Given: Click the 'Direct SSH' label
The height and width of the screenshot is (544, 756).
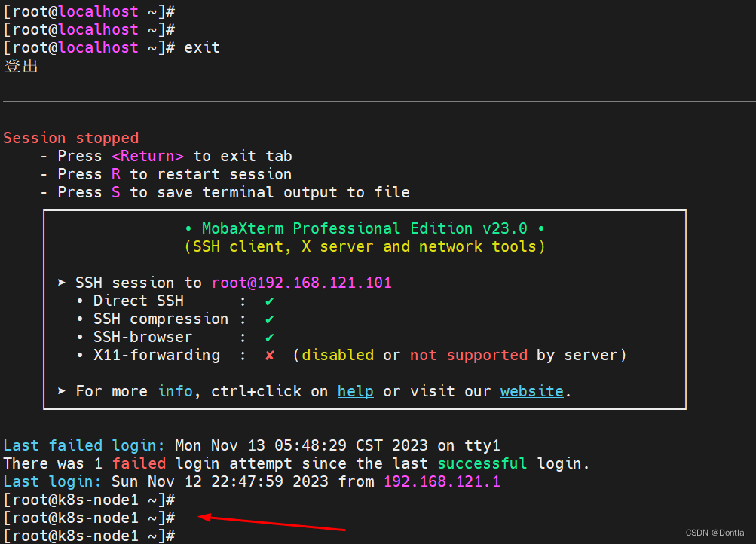Looking at the screenshot, I should [139, 301].
